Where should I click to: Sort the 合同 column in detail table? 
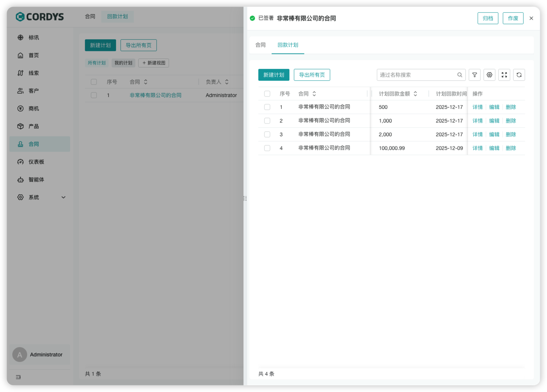314,94
